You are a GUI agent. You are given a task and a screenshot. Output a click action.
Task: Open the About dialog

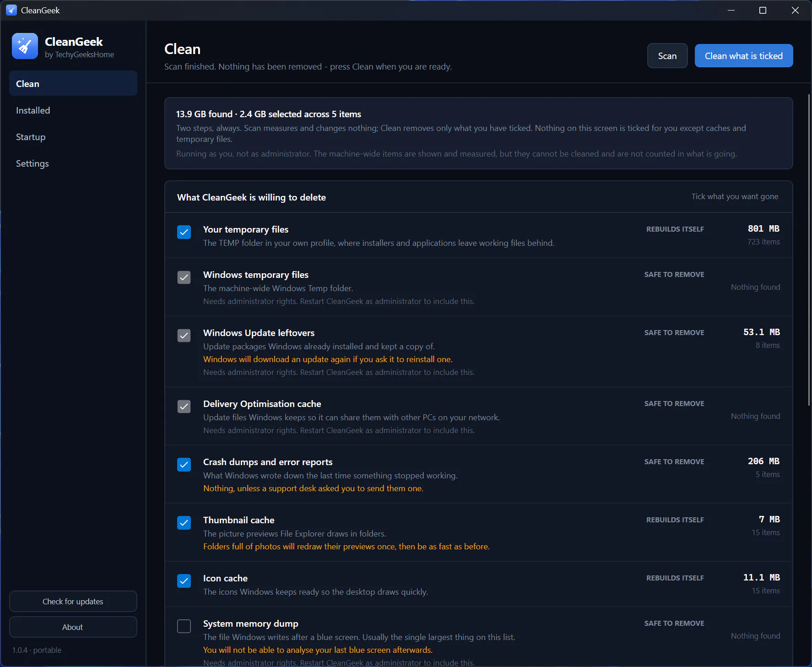[73, 627]
